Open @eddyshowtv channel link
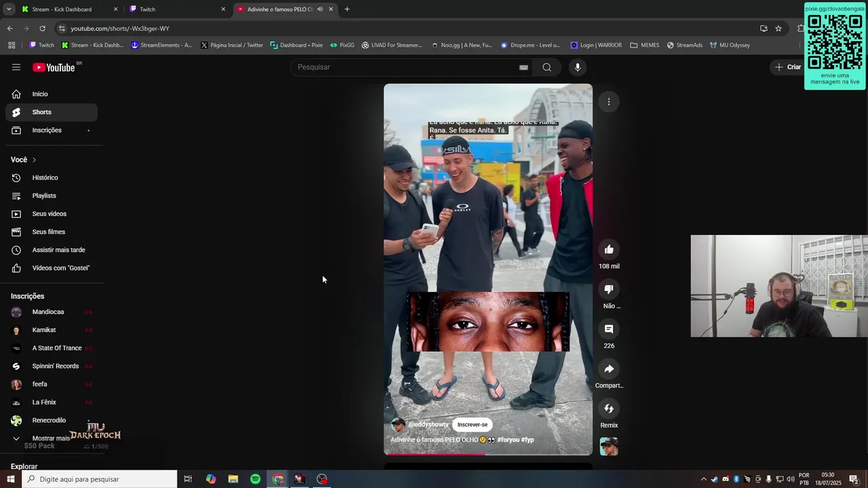868x488 pixels. coord(429,425)
